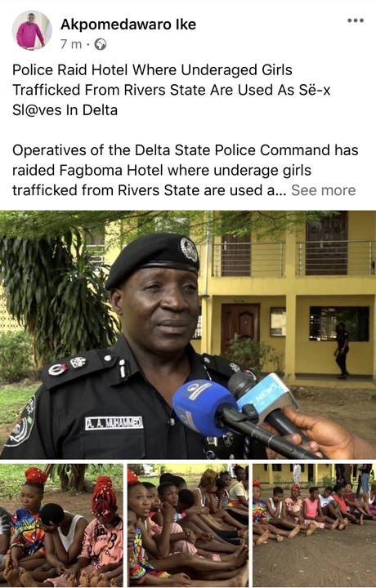
Task: Open the author name Akpomedawaro Ike
Action: pyautogui.click(x=128, y=24)
